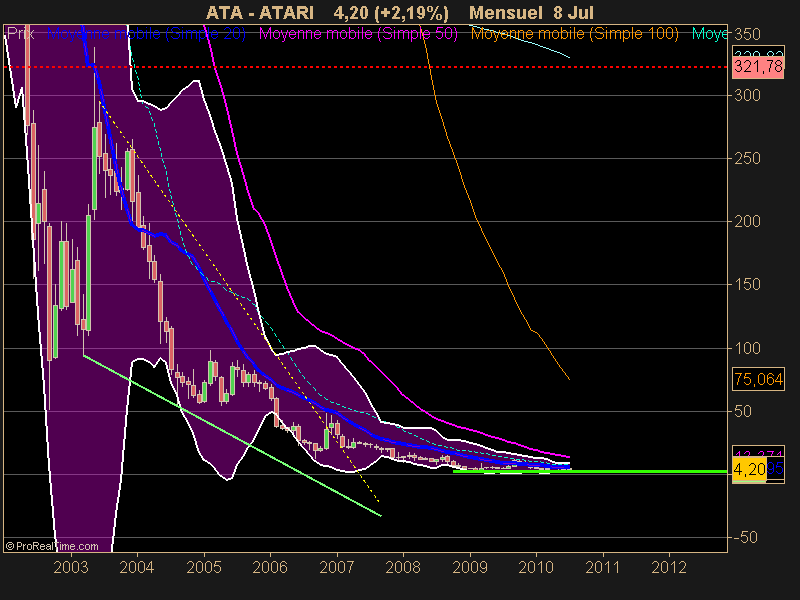Click the 100 price scale label
Image resolution: width=800 pixels, height=600 pixels.
747,348
